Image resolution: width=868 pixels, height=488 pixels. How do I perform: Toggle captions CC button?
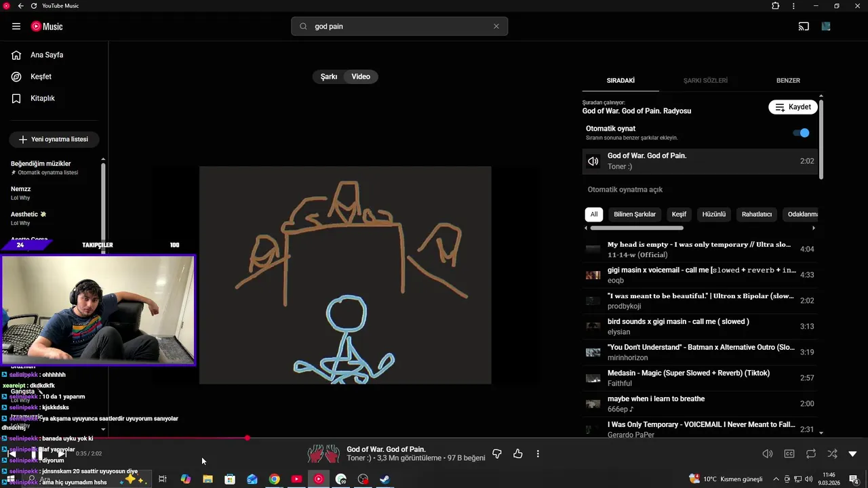click(789, 454)
